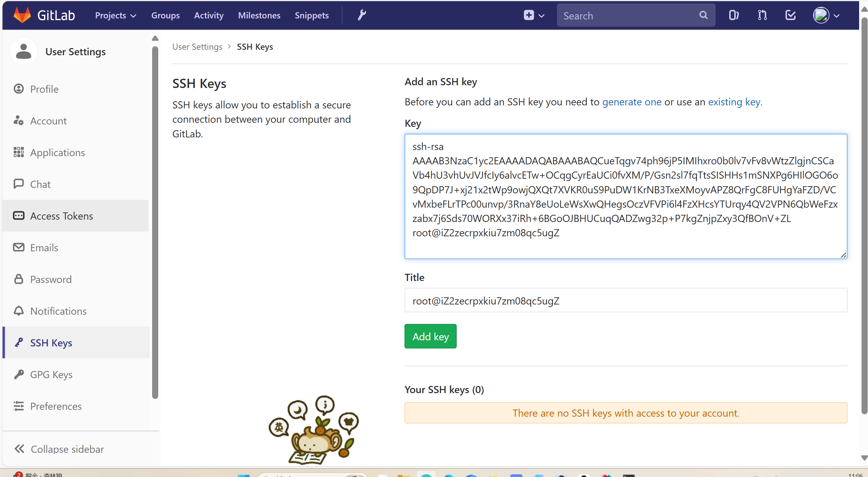The width and height of the screenshot is (868, 477).
Task: Follow the 'generate one' link
Action: (632, 102)
